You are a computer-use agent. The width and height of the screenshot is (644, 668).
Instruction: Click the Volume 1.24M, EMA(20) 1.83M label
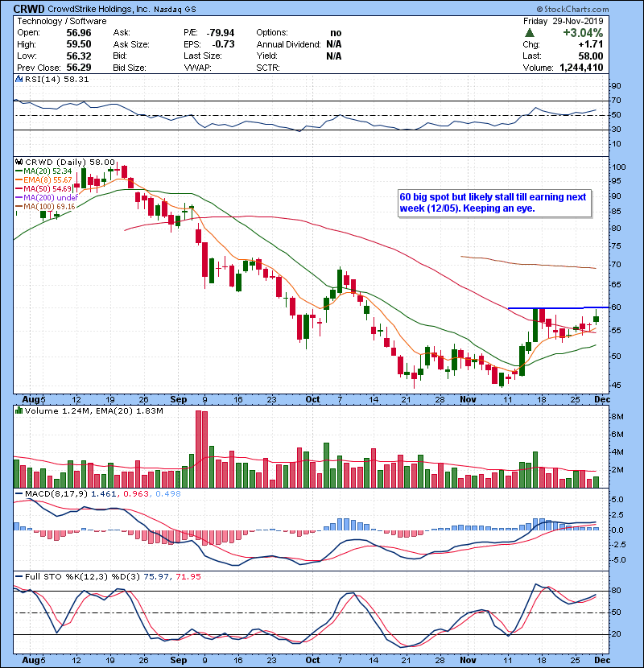click(x=93, y=410)
